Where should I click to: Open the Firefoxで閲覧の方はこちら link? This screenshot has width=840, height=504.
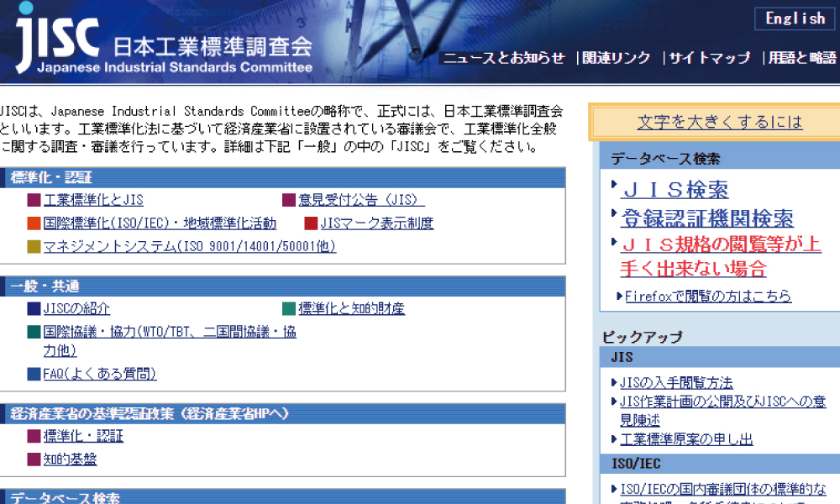pos(707,296)
